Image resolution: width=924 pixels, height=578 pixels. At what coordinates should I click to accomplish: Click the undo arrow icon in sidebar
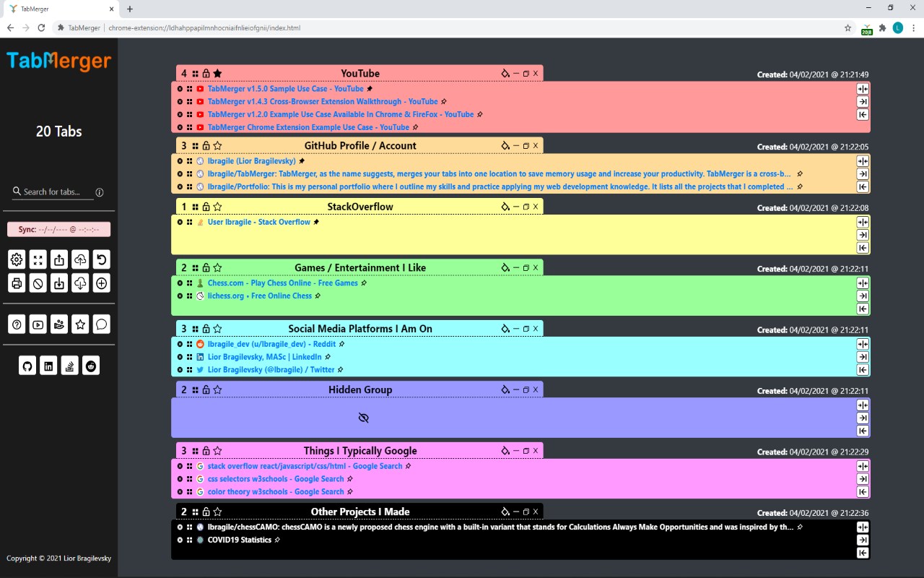click(x=102, y=259)
